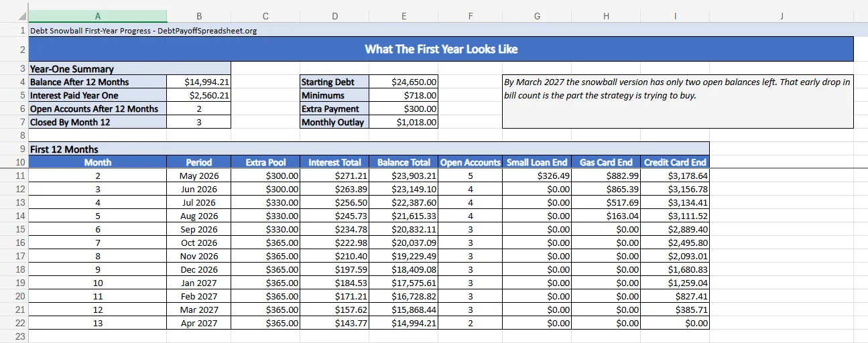Select the 'May 2026' period cell

click(198, 176)
